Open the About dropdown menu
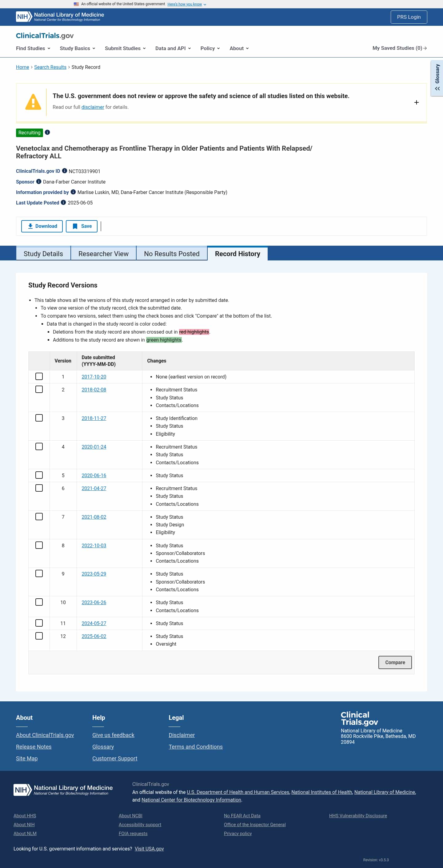The height and width of the screenshot is (868, 443). point(239,48)
